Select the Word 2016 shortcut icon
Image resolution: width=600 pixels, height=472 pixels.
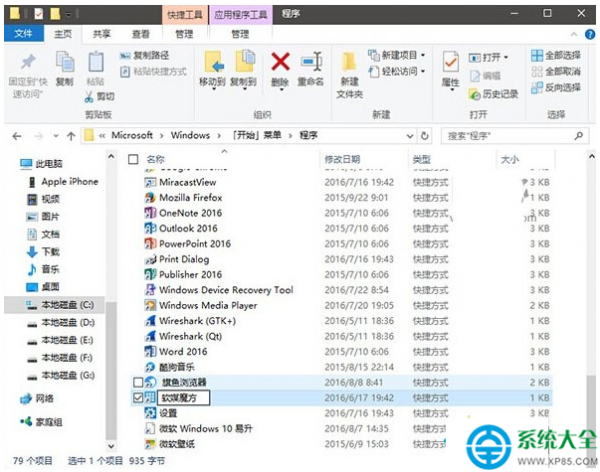[150, 351]
